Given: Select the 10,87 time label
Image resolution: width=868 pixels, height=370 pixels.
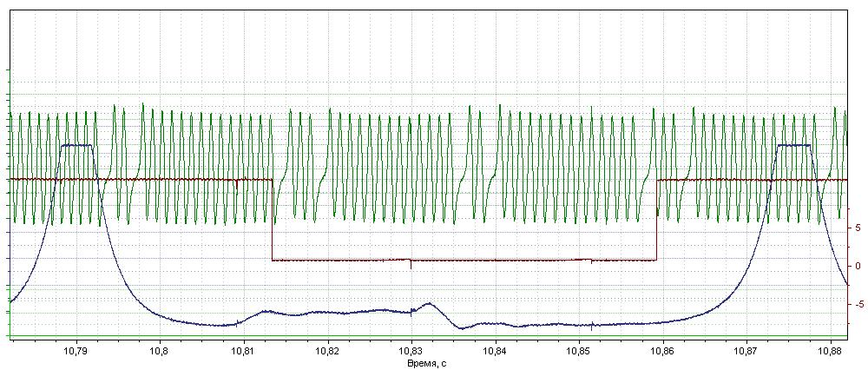Looking at the screenshot, I should pos(746,351).
